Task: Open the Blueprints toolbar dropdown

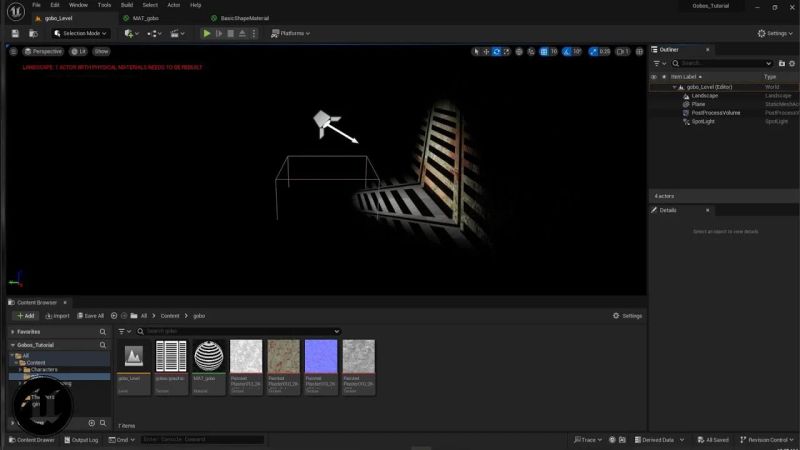Action: (154, 34)
